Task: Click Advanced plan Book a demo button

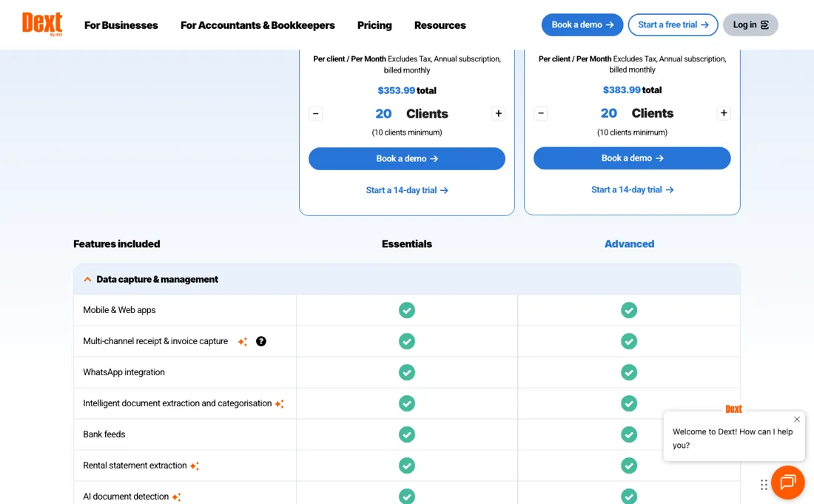Action: pyautogui.click(x=632, y=158)
